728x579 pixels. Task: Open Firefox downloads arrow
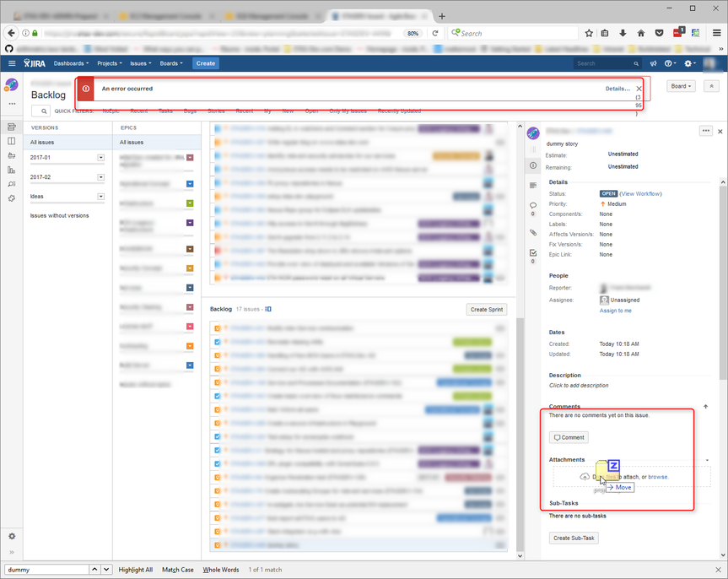[623, 33]
